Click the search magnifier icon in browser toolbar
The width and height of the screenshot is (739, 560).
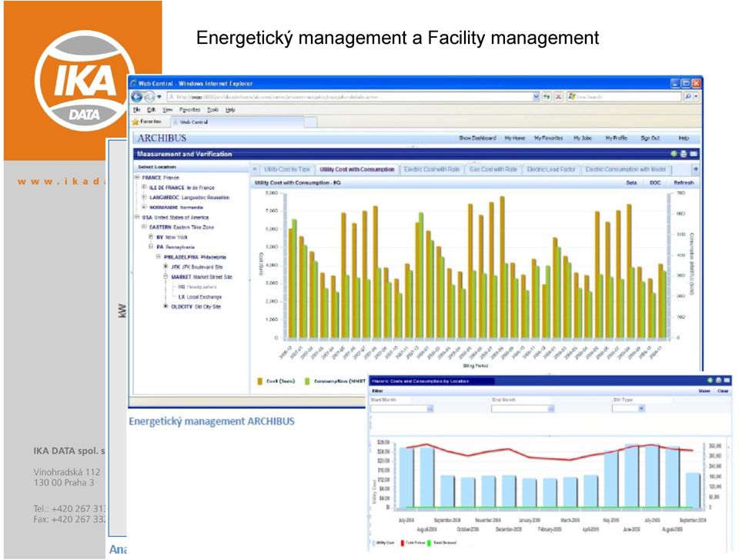tap(687, 97)
